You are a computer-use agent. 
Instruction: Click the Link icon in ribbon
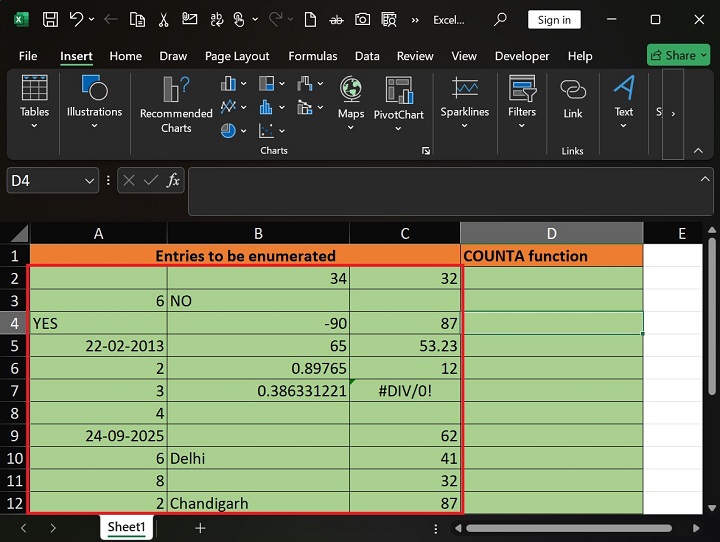[572, 100]
